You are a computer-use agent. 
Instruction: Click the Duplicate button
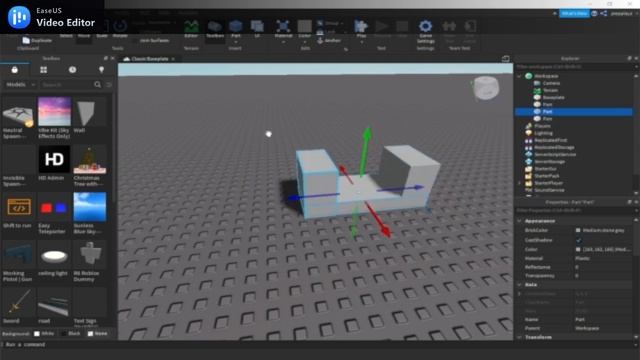click(37, 40)
